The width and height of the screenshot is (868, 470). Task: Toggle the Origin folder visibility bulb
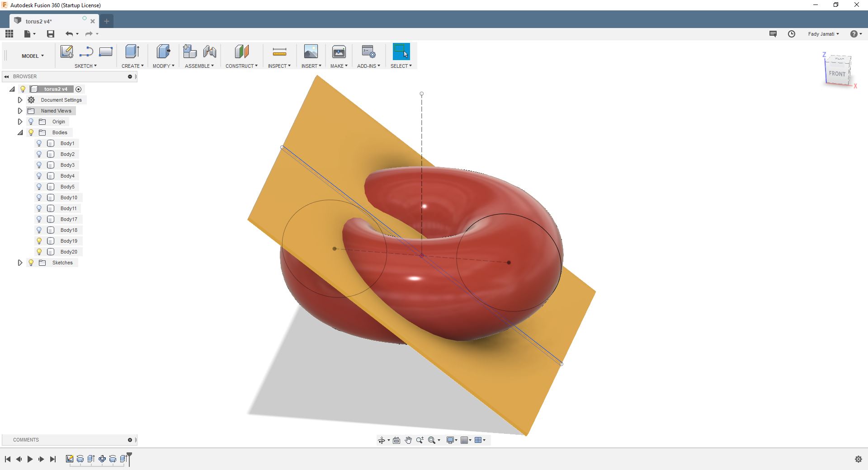(31, 122)
